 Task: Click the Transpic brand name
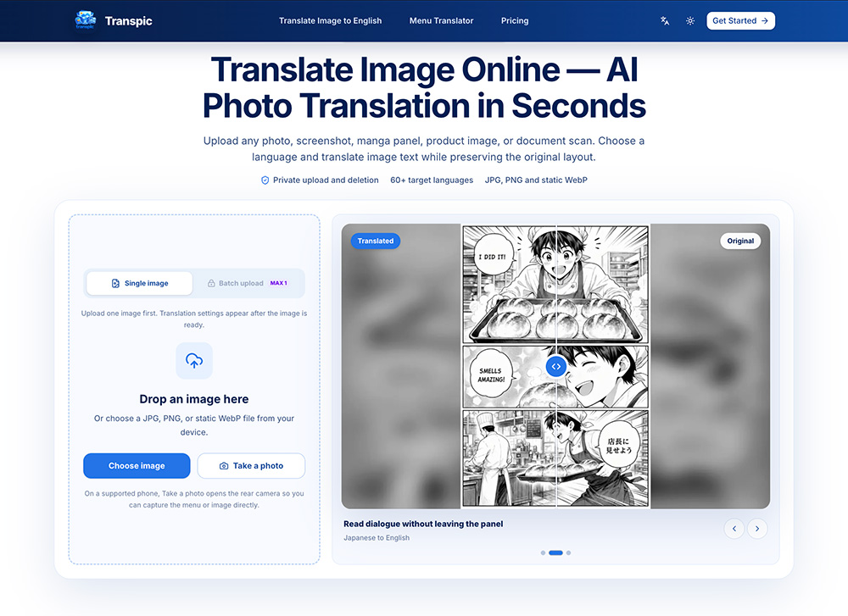(128, 20)
